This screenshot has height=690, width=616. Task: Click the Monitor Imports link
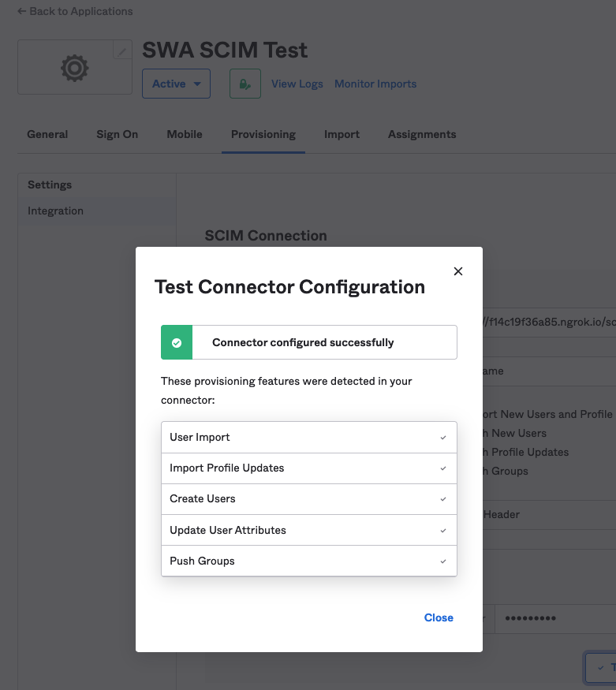point(375,84)
